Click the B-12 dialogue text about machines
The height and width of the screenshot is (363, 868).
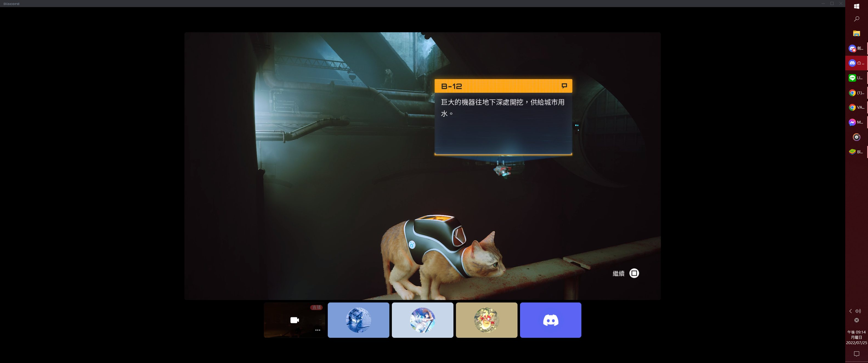point(502,107)
